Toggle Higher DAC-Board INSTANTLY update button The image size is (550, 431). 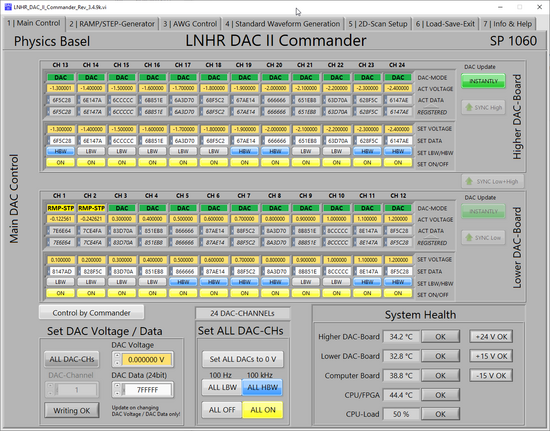(x=483, y=81)
